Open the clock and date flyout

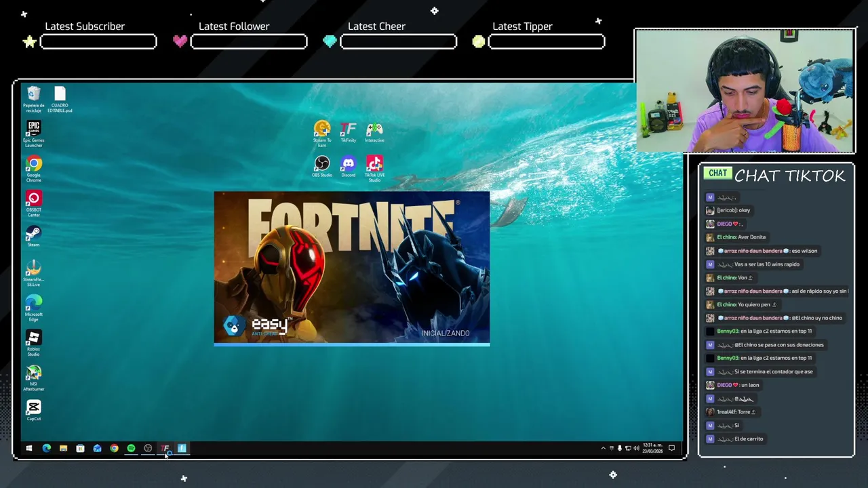(652, 448)
